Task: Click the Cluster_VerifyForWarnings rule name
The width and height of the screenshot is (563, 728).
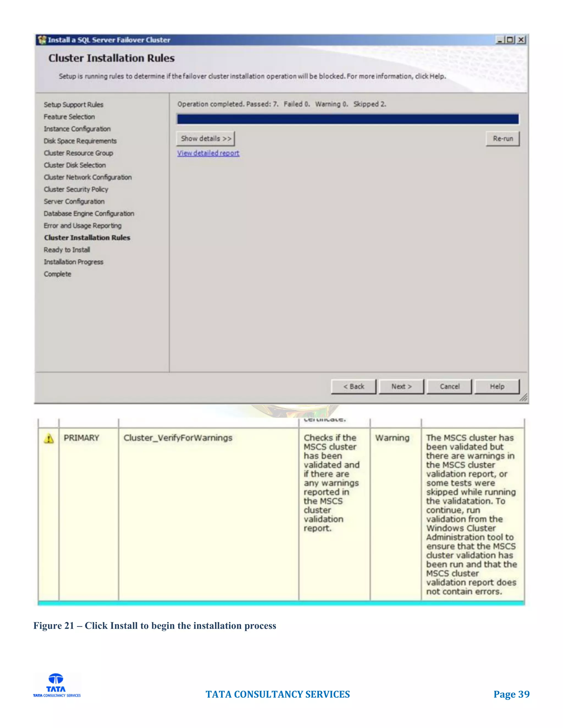Action: click(x=178, y=438)
